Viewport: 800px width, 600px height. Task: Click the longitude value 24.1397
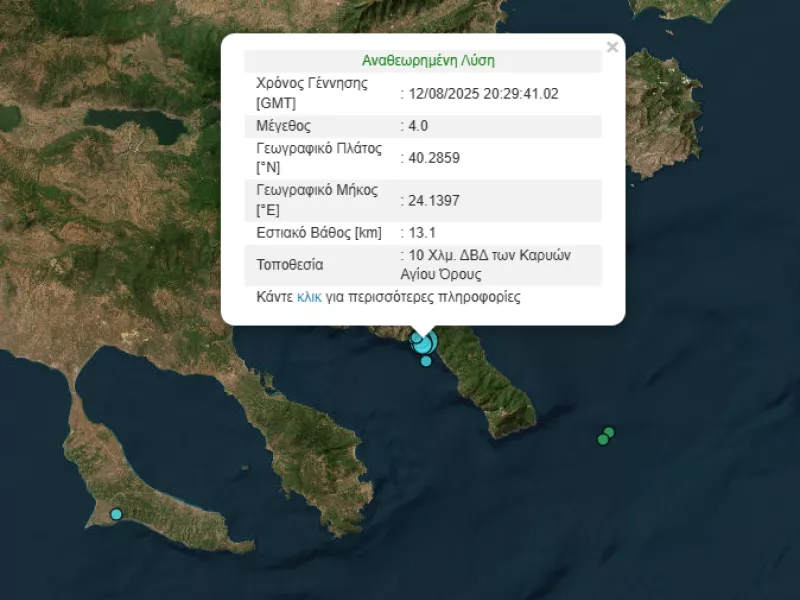point(434,201)
